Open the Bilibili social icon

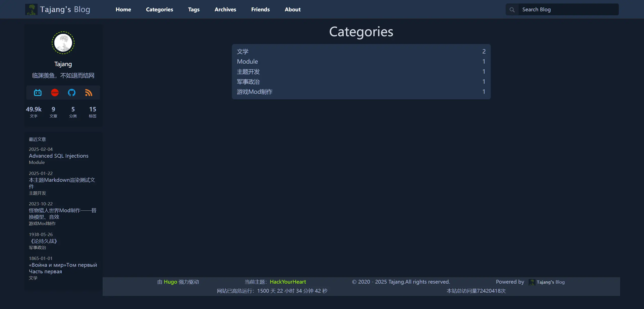[38, 93]
